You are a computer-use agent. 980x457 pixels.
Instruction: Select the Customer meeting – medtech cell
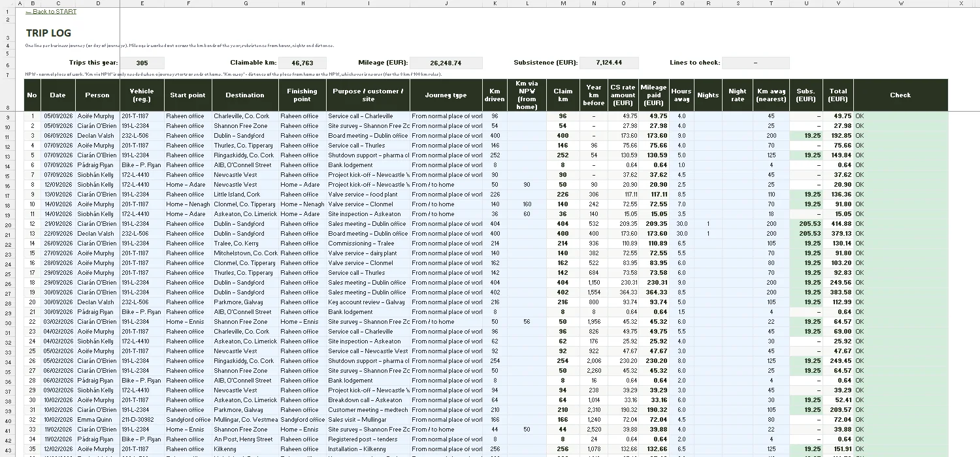(368, 410)
